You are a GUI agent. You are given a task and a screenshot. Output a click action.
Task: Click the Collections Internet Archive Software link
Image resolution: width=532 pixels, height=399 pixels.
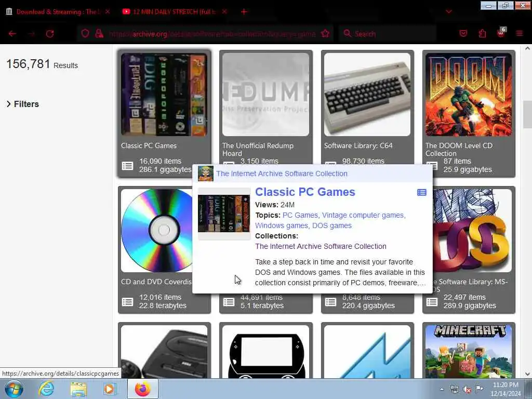click(x=321, y=246)
